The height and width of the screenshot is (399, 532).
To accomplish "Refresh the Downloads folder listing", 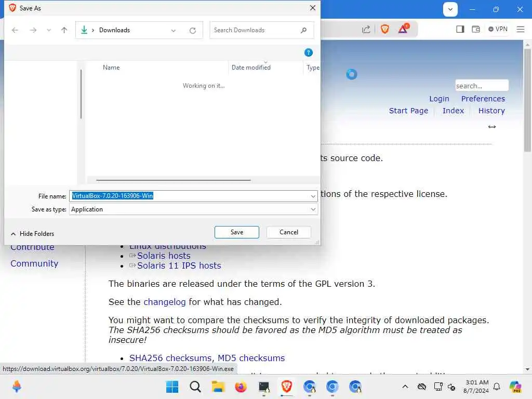I will (193, 31).
